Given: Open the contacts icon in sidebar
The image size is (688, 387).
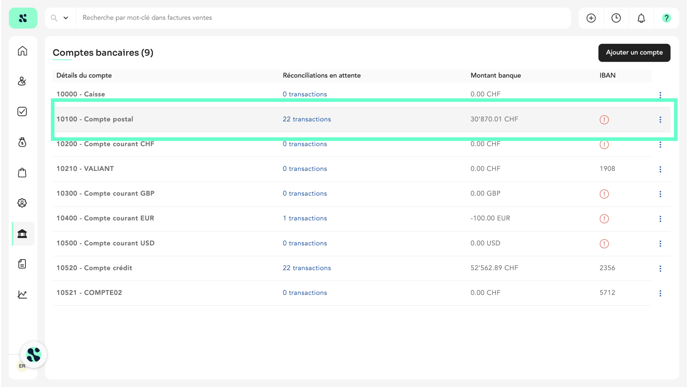Looking at the screenshot, I should pyautogui.click(x=22, y=81).
